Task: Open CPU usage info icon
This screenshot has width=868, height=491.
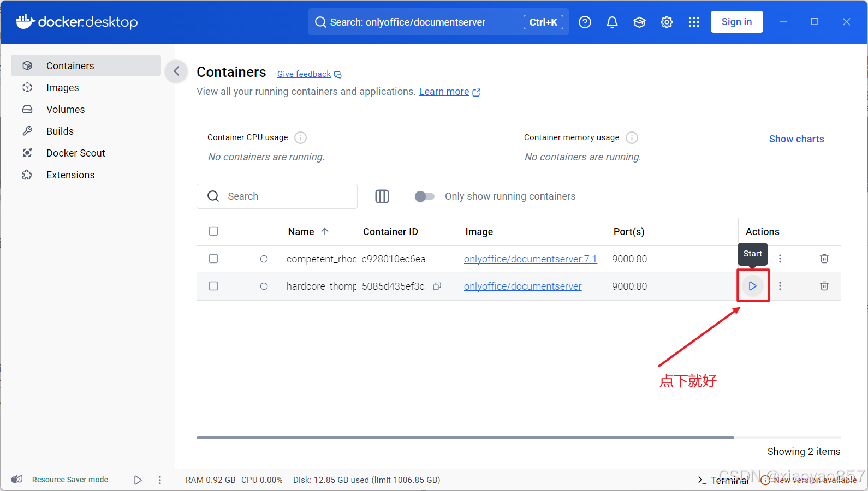Action: [300, 137]
